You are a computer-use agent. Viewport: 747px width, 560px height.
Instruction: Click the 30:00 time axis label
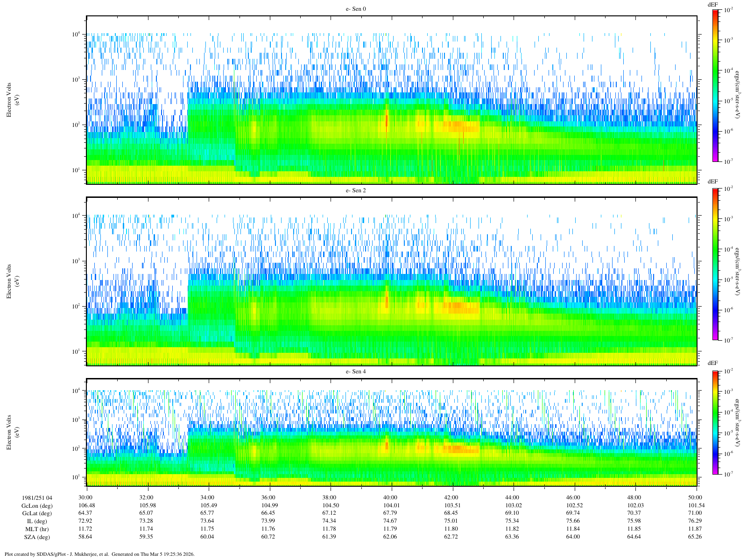click(x=86, y=497)
